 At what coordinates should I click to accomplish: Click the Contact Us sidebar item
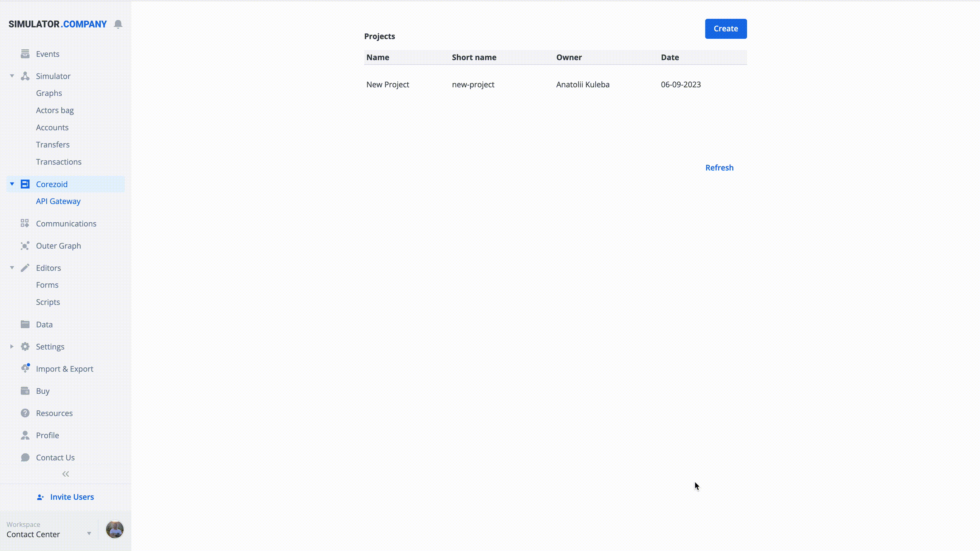tap(55, 457)
